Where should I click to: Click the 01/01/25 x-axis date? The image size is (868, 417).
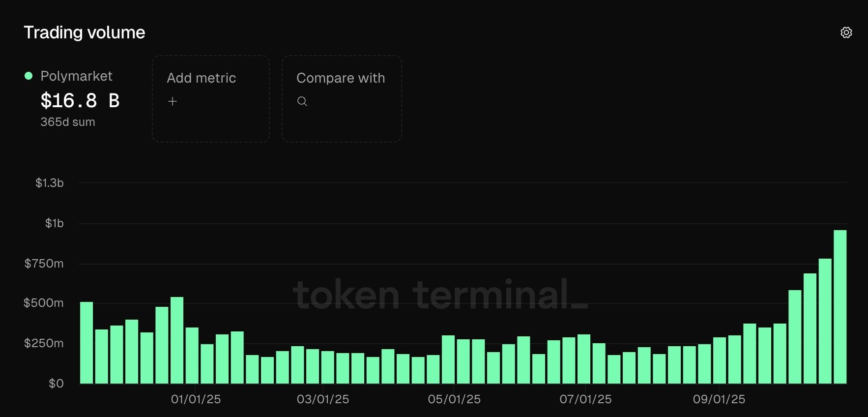(196, 399)
